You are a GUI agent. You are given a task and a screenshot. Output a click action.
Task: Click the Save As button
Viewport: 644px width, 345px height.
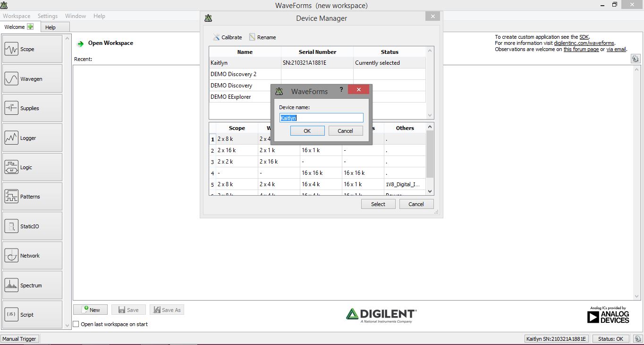click(x=167, y=310)
